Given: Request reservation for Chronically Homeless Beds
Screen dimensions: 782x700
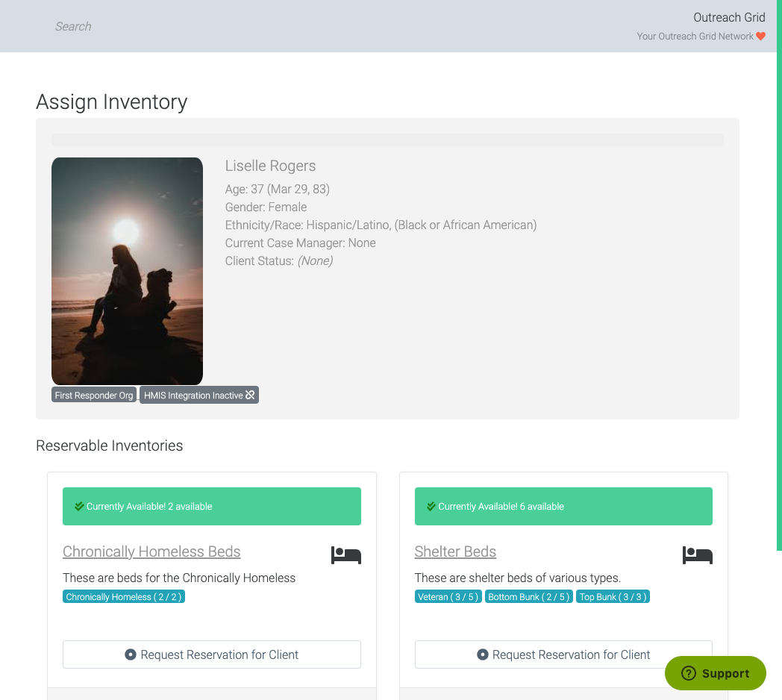Looking at the screenshot, I should (x=212, y=654).
